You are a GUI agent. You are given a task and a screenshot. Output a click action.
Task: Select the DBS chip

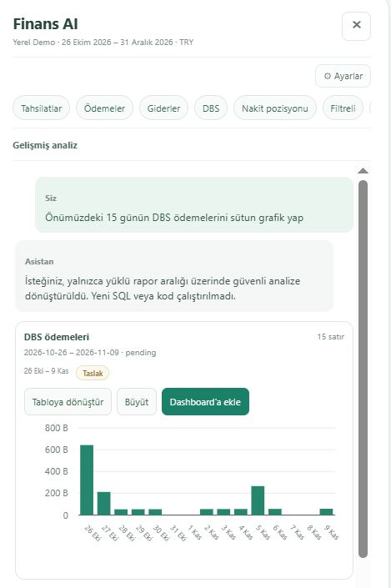pos(211,108)
